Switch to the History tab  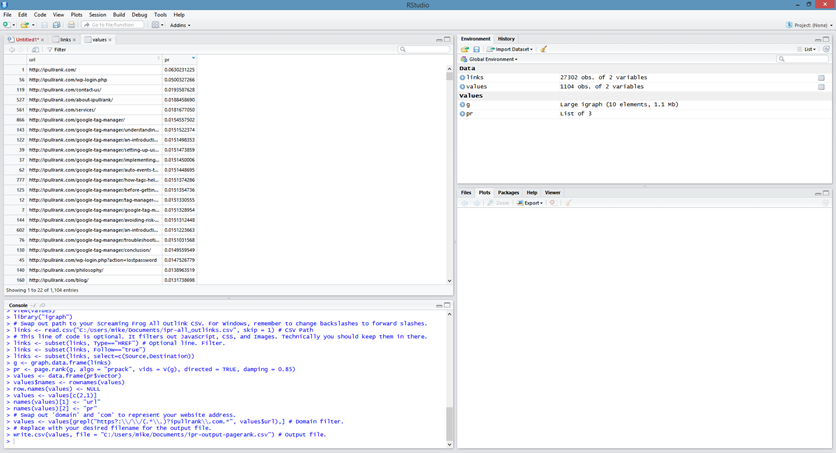point(506,39)
